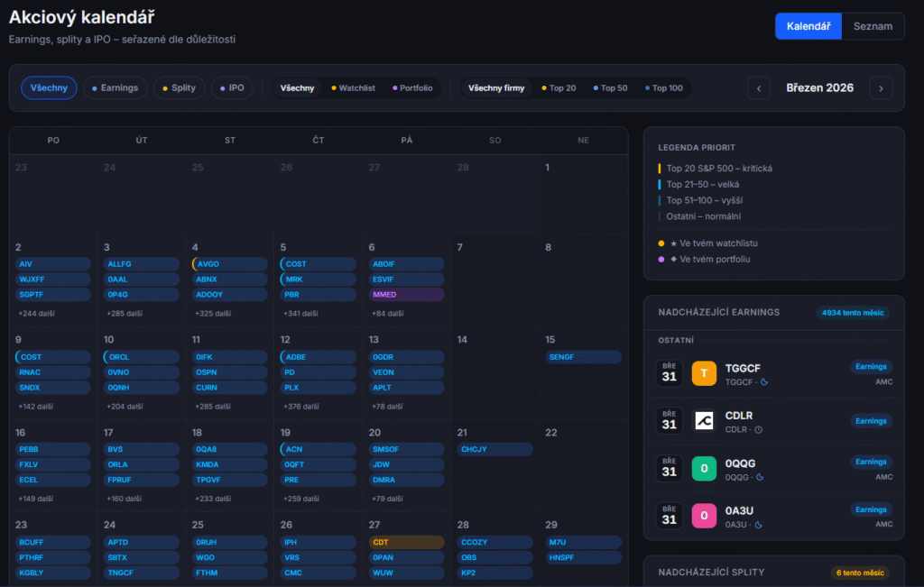The height and width of the screenshot is (587, 924).
Task: Click the Earnings badge on the CDLR row
Action: (871, 421)
